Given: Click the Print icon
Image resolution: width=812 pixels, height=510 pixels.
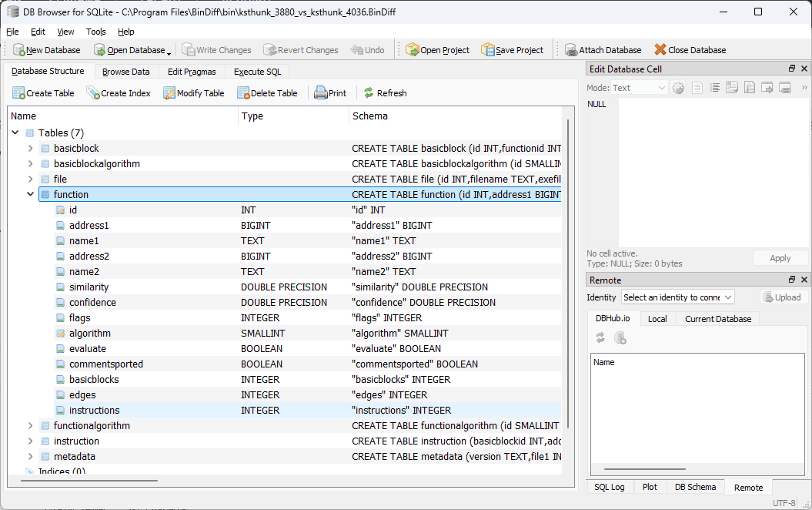Looking at the screenshot, I should tap(321, 93).
